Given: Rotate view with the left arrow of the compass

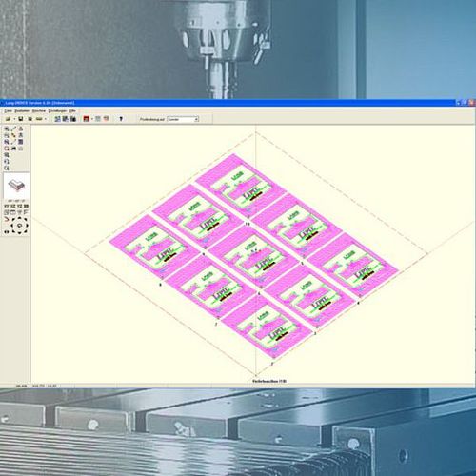Looking at the screenshot, I should point(11,226).
